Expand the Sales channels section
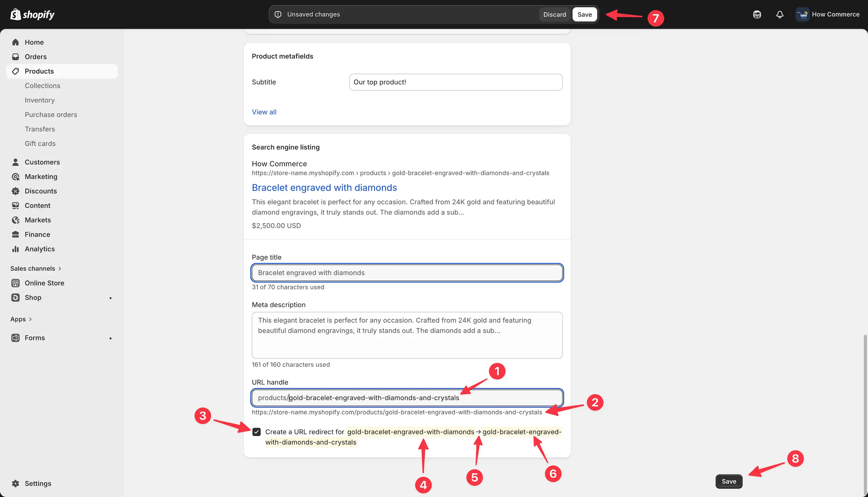Image resolution: width=868 pixels, height=497 pixels. pos(36,268)
